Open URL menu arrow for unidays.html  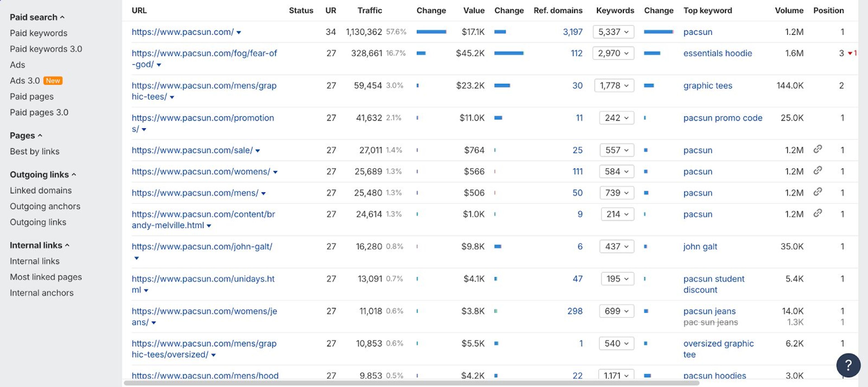pos(146,290)
